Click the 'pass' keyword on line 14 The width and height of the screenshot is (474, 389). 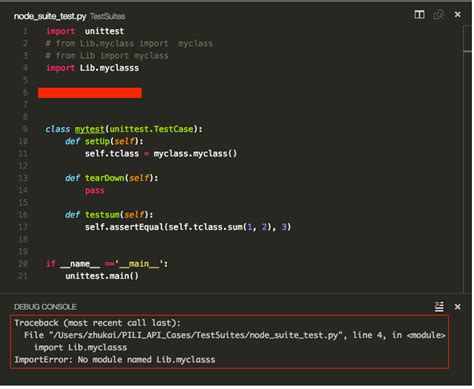coord(95,191)
